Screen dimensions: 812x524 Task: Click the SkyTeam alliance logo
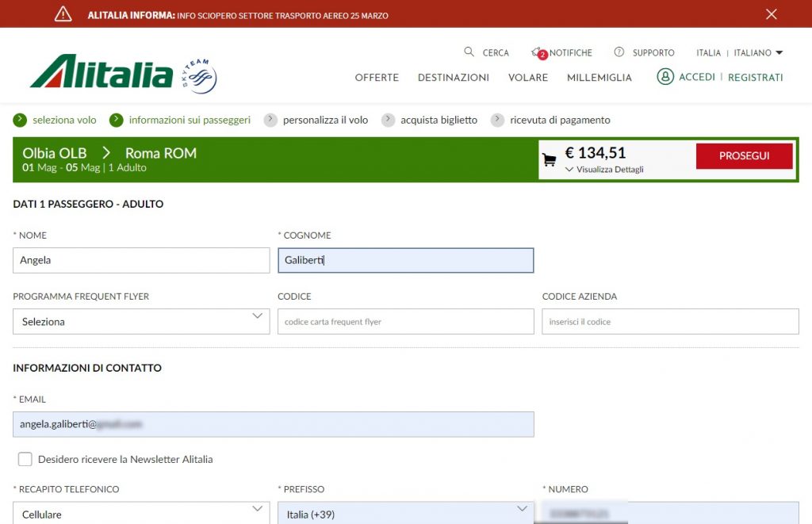pyautogui.click(x=199, y=76)
